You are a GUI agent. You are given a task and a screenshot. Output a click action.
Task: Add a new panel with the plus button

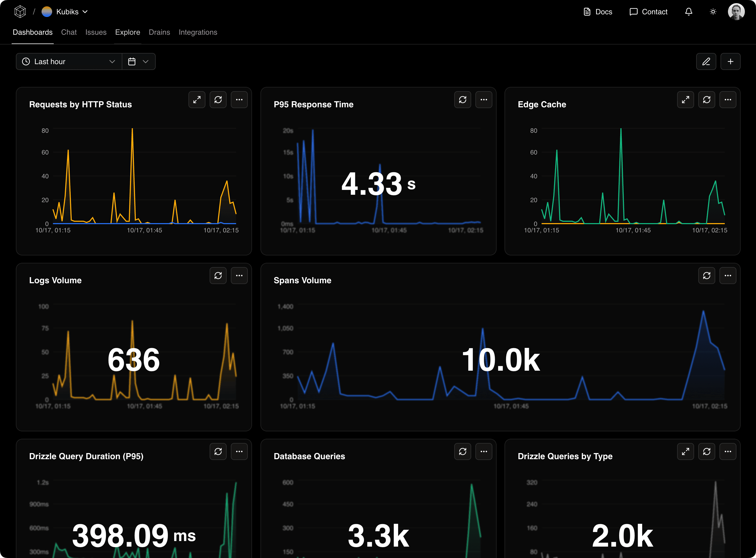[x=731, y=61]
